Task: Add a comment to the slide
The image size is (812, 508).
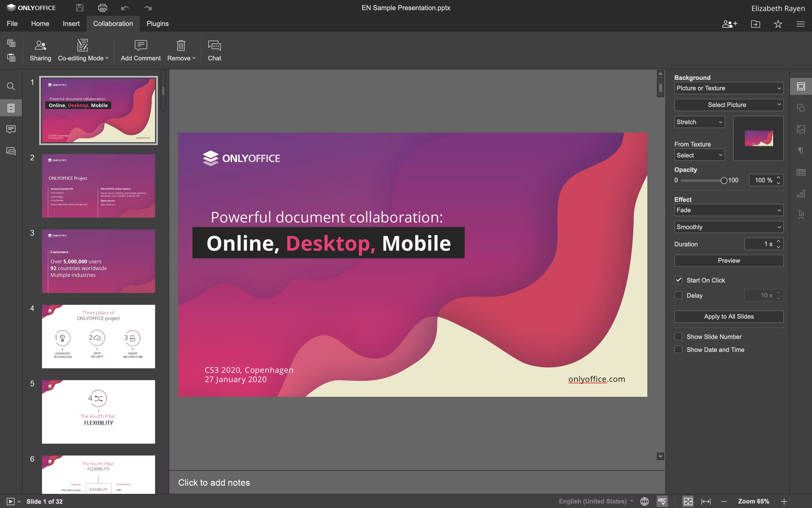Action: pos(141,51)
